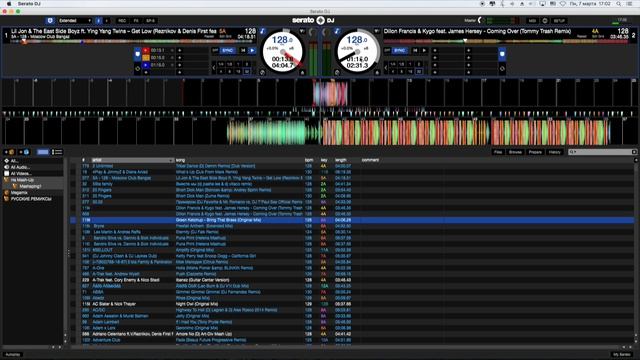Select 'All Audio...' in the sidebar

point(20,167)
